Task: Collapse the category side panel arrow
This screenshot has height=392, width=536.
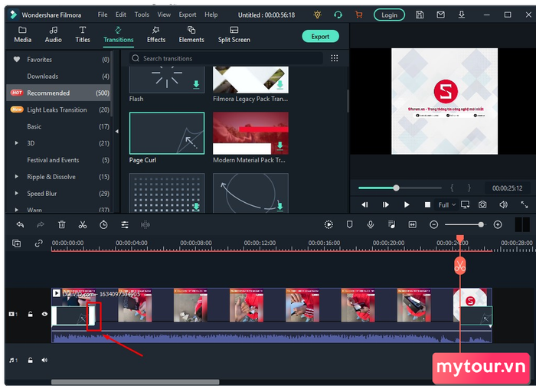Action: (117, 131)
